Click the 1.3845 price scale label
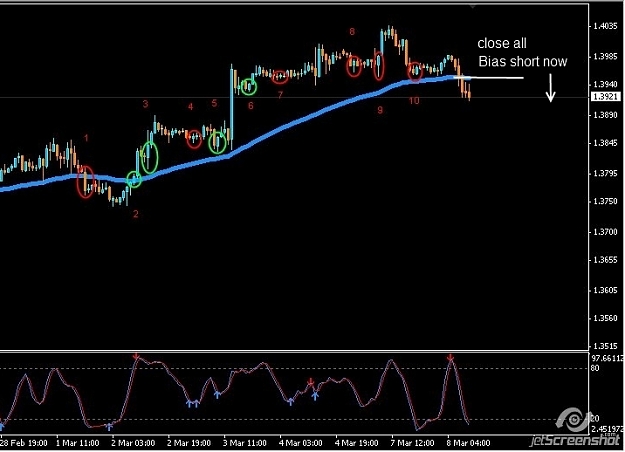Image resolution: width=625 pixels, height=452 pixels. click(x=605, y=143)
